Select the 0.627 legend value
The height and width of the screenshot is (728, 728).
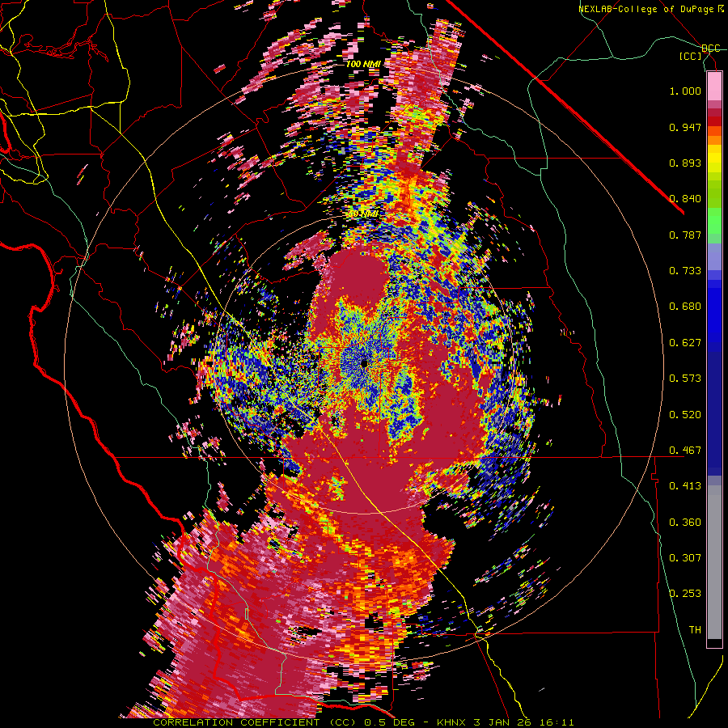pyautogui.click(x=685, y=343)
